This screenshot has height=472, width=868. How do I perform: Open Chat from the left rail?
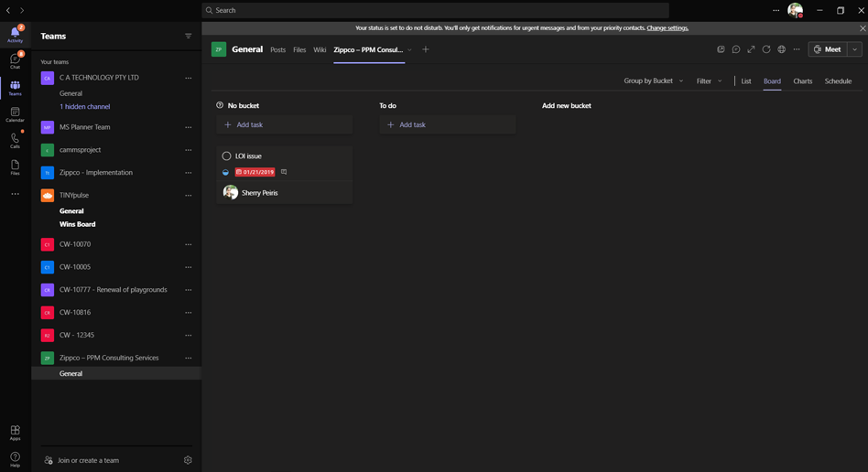pos(15,59)
